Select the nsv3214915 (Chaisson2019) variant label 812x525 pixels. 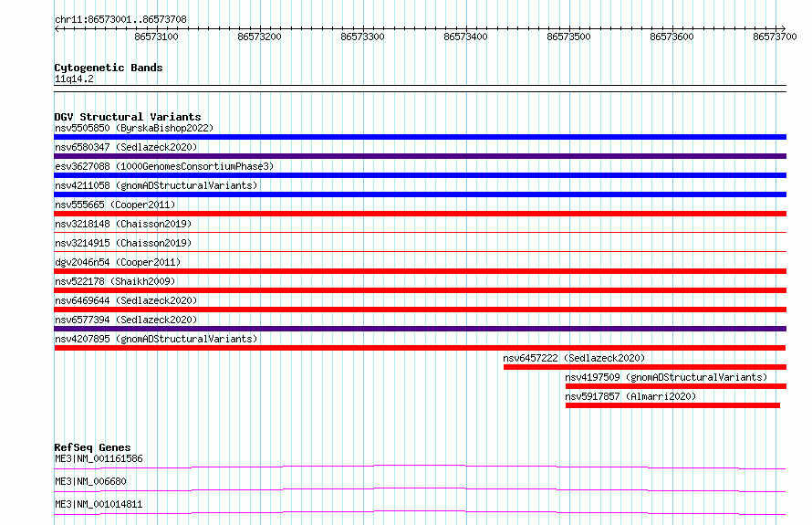(x=123, y=243)
